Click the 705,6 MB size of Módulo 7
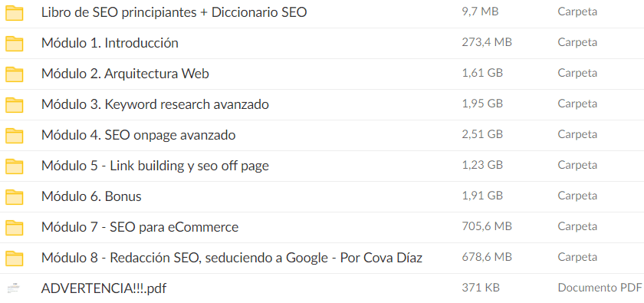Image resolution: width=644 pixels, height=303 pixels. (487, 226)
